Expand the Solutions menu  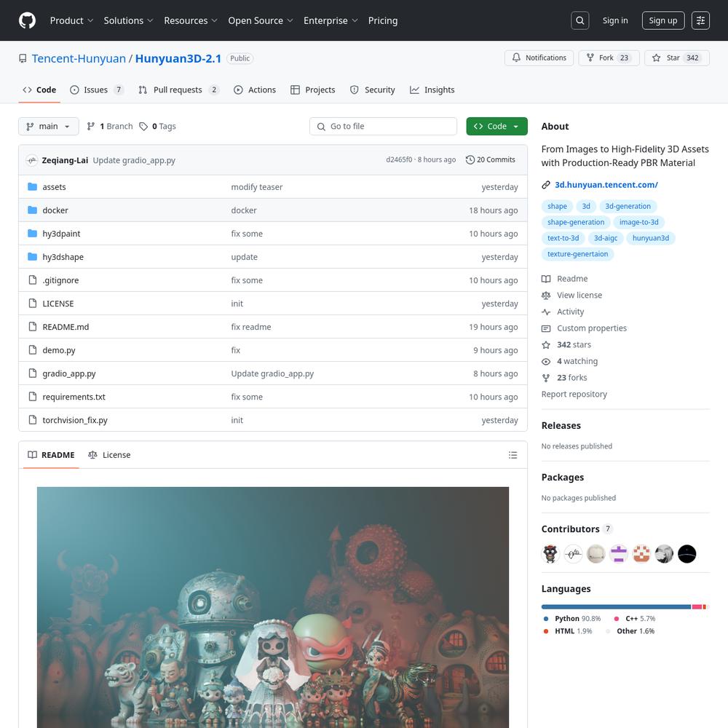(x=128, y=20)
